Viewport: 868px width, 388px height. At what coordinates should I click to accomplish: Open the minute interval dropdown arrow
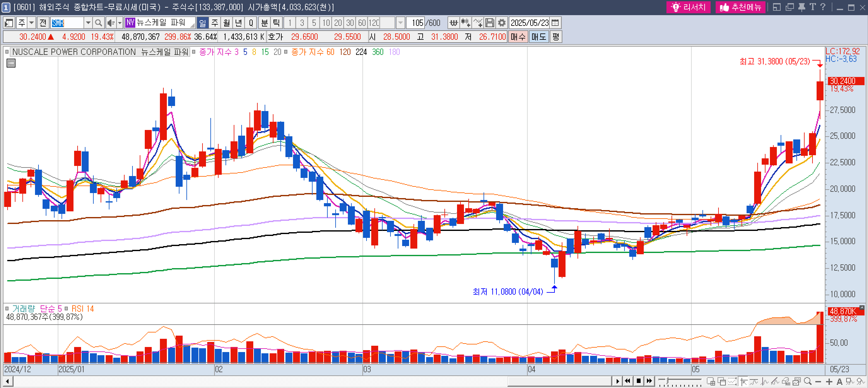[x=400, y=23]
